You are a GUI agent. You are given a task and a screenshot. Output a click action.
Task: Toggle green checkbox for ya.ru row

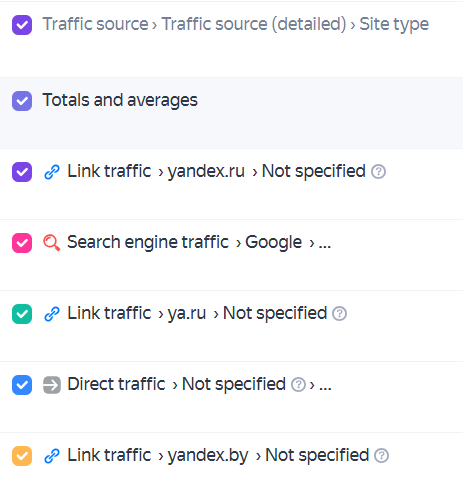[22, 314]
